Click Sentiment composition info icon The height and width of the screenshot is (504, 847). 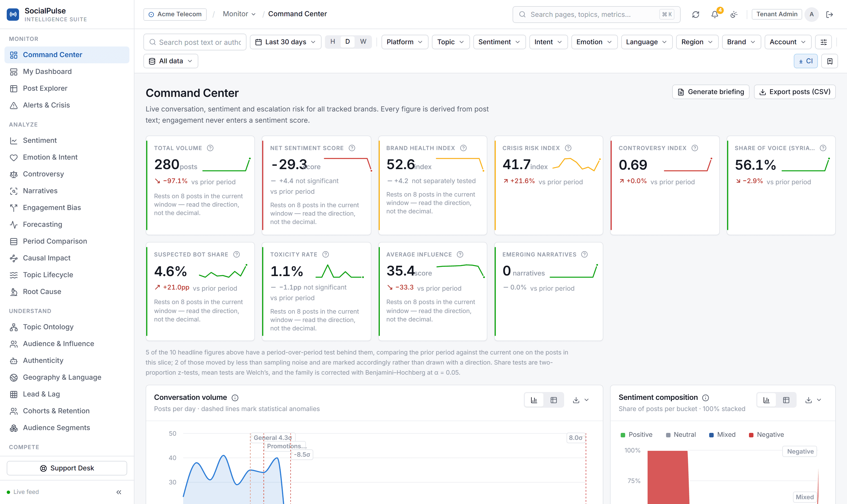(705, 398)
